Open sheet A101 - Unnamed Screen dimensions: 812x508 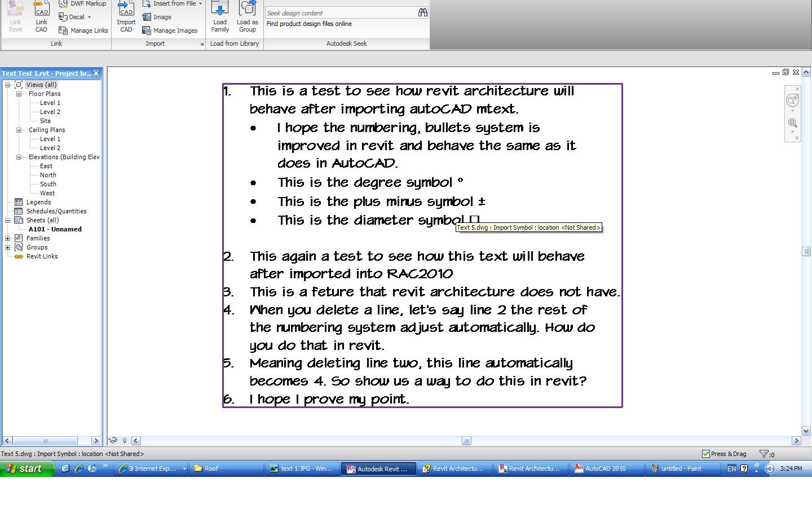55,229
